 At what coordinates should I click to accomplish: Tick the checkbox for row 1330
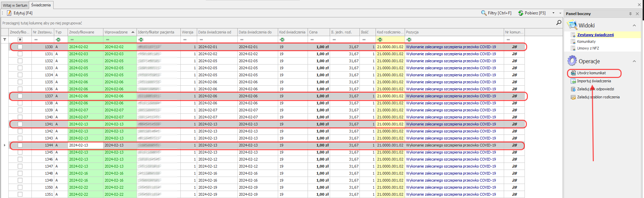(20, 47)
